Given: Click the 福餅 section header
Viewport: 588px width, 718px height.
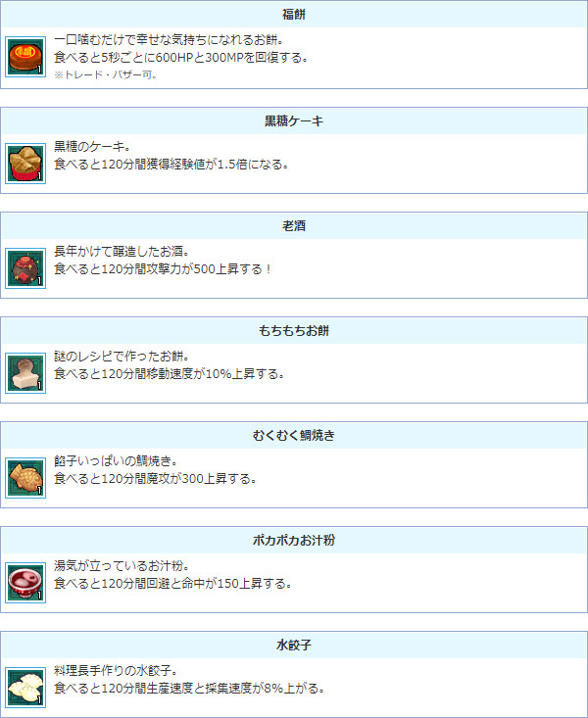Looking at the screenshot, I should tap(294, 15).
